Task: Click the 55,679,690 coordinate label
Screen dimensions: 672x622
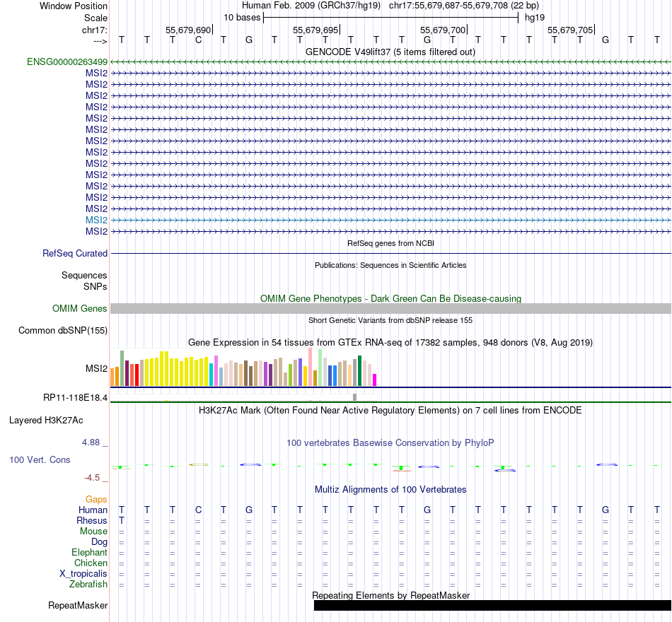Action: pos(188,30)
